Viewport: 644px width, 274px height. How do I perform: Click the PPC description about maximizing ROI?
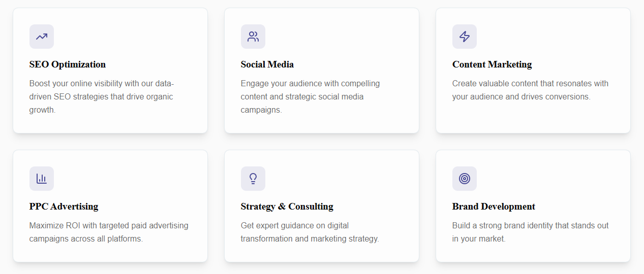[109, 232]
